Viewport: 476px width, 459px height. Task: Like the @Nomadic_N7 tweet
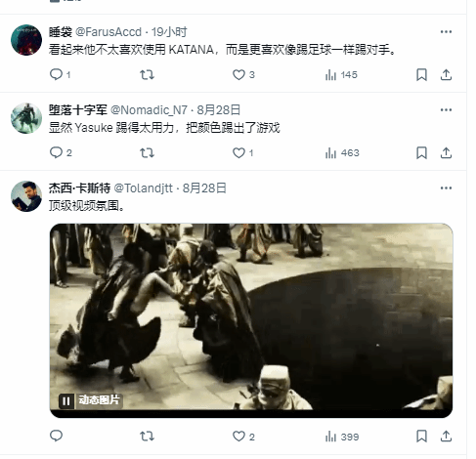pyautogui.click(x=238, y=153)
